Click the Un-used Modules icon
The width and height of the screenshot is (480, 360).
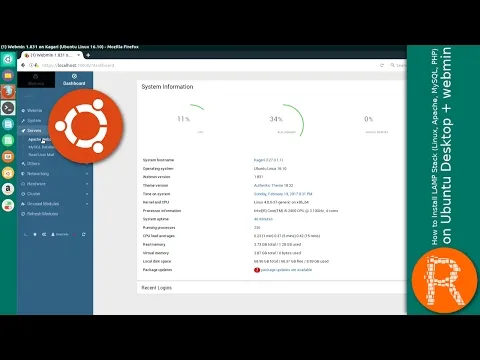click(23, 204)
